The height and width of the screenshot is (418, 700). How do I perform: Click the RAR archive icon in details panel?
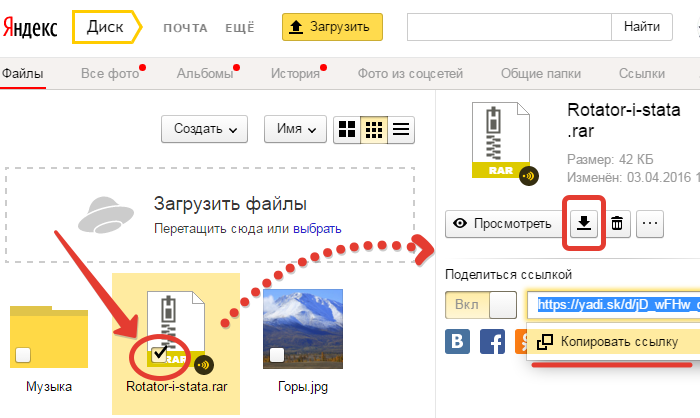click(x=501, y=140)
